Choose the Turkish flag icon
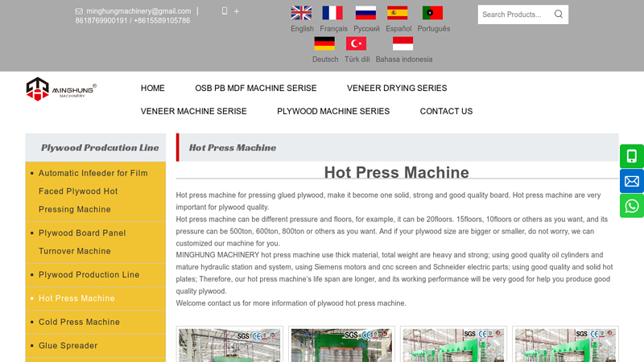 point(356,43)
